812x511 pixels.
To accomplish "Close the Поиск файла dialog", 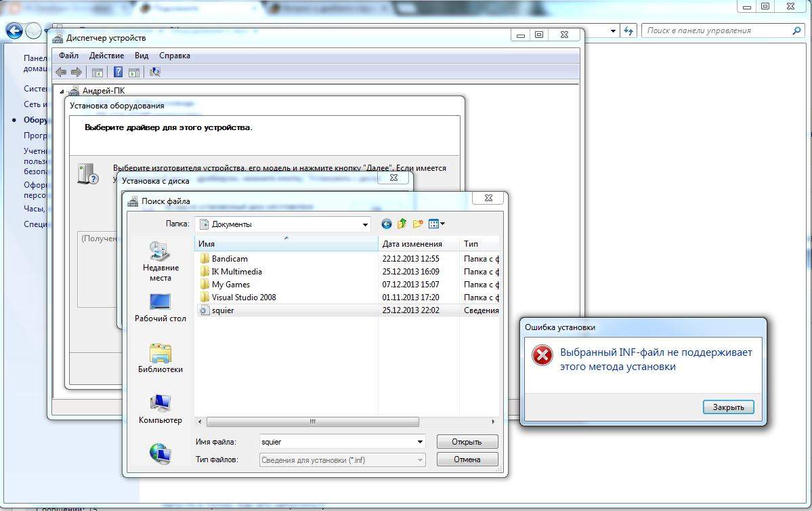I will tap(488, 198).
